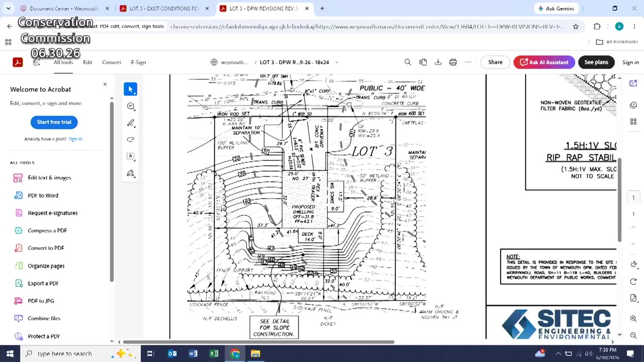Click Sign in at top right
The width and height of the screenshot is (644, 362).
click(x=630, y=62)
